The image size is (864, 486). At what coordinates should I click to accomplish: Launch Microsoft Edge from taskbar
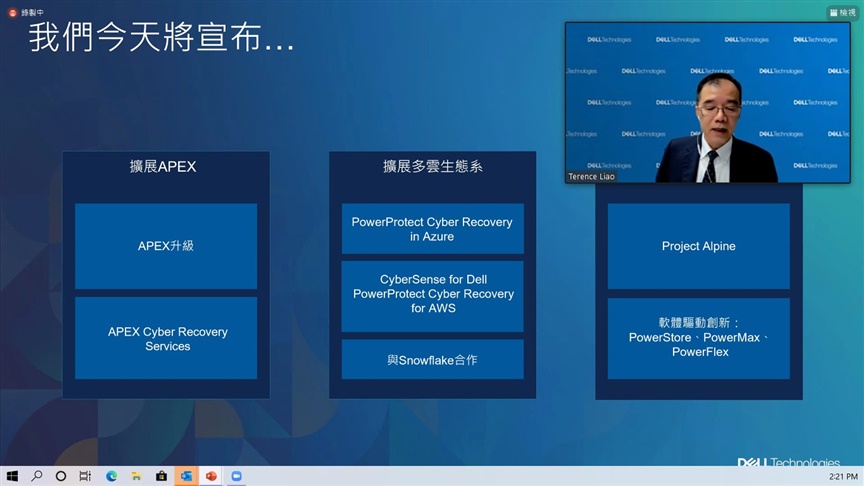tap(111, 476)
